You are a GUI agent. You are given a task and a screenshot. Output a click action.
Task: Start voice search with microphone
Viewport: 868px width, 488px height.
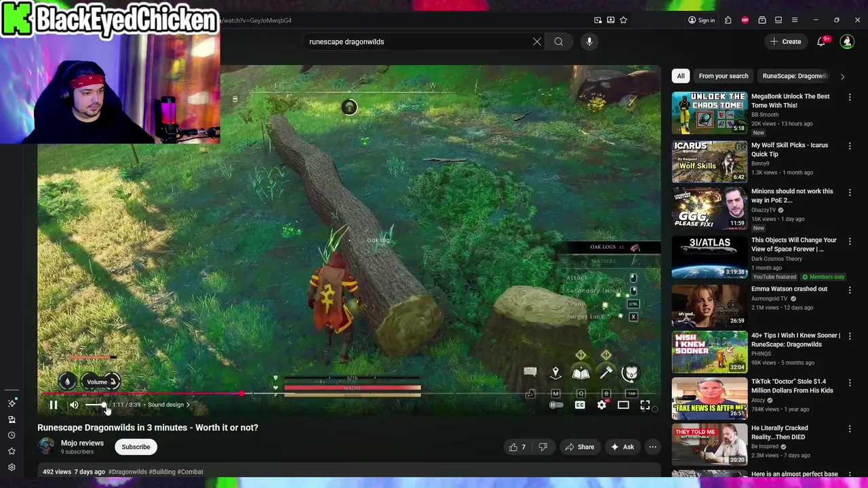point(589,41)
